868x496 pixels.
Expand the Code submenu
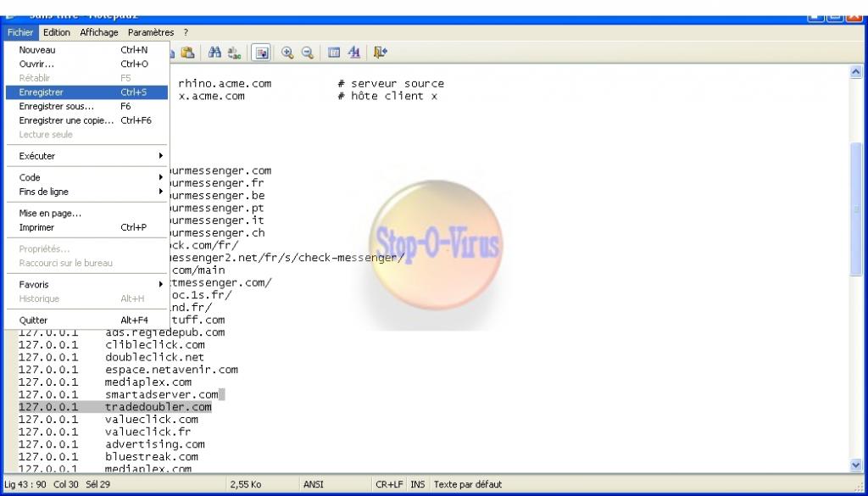[86, 177]
